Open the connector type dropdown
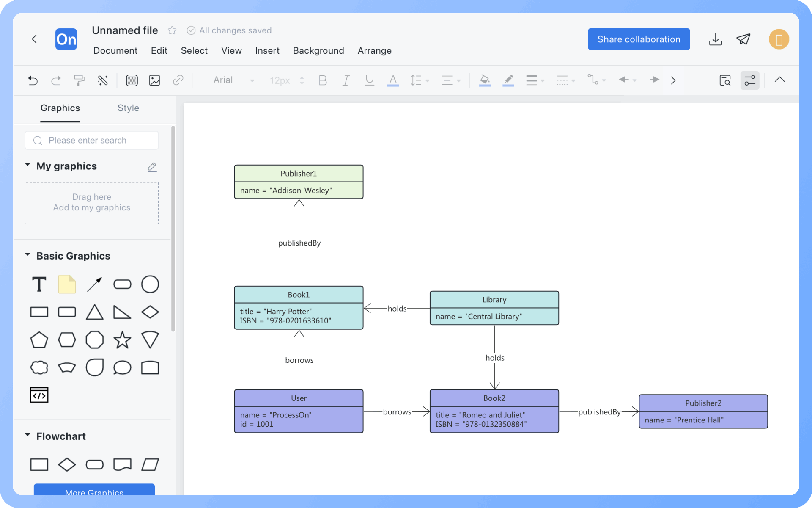 click(596, 80)
